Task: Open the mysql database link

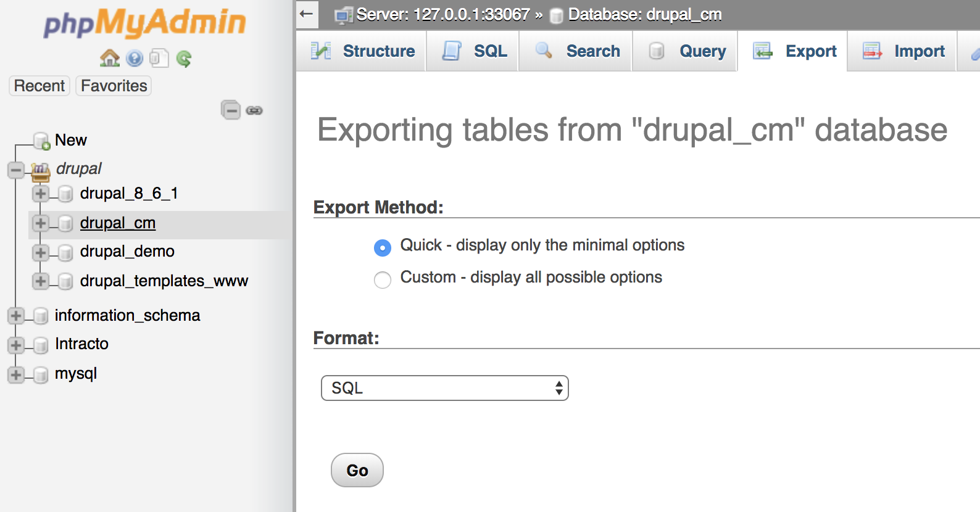Action: point(76,374)
